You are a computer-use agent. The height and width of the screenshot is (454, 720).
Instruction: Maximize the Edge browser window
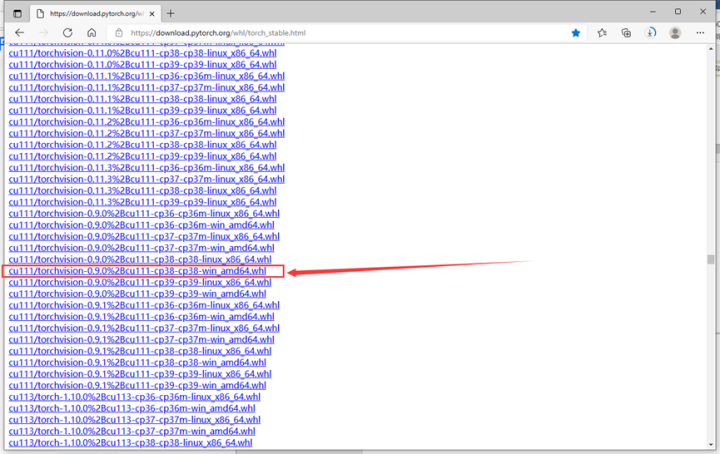click(678, 11)
